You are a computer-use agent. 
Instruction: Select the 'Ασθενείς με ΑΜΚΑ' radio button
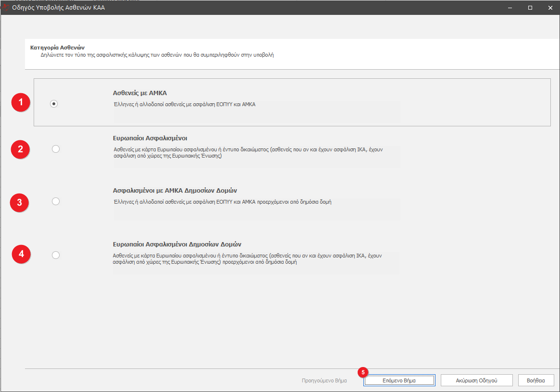[54, 103]
